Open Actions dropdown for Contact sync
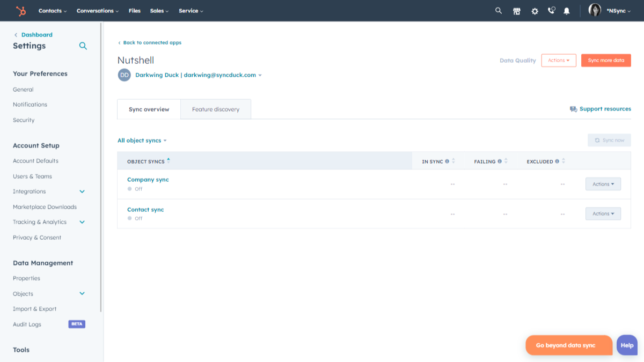644x362 pixels. point(603,214)
